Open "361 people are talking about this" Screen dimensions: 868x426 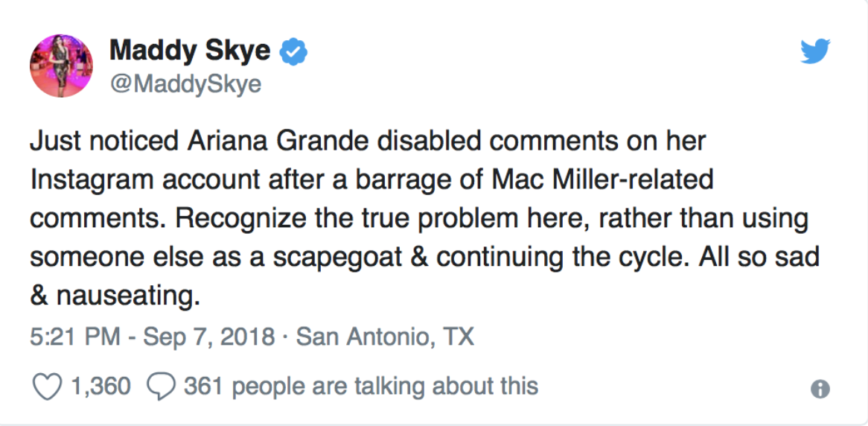click(x=360, y=386)
